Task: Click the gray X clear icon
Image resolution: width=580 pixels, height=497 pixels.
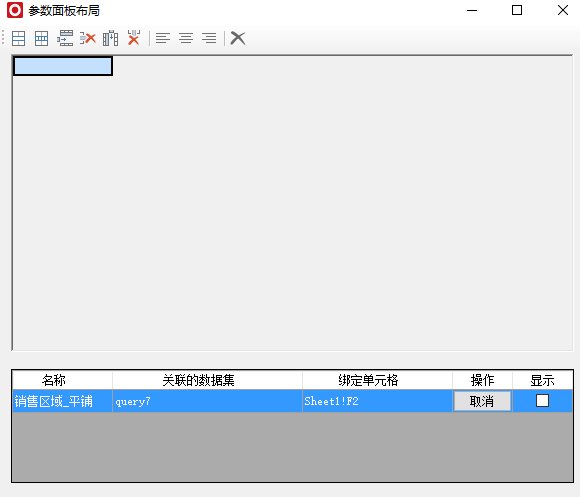Action: [x=238, y=38]
